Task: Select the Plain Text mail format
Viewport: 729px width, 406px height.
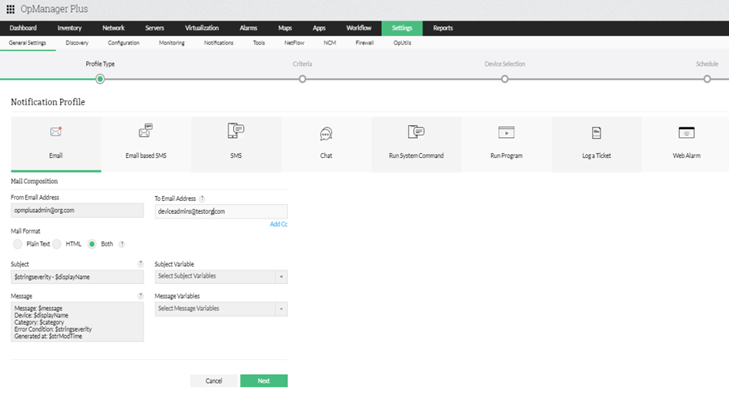Action: [x=18, y=244]
